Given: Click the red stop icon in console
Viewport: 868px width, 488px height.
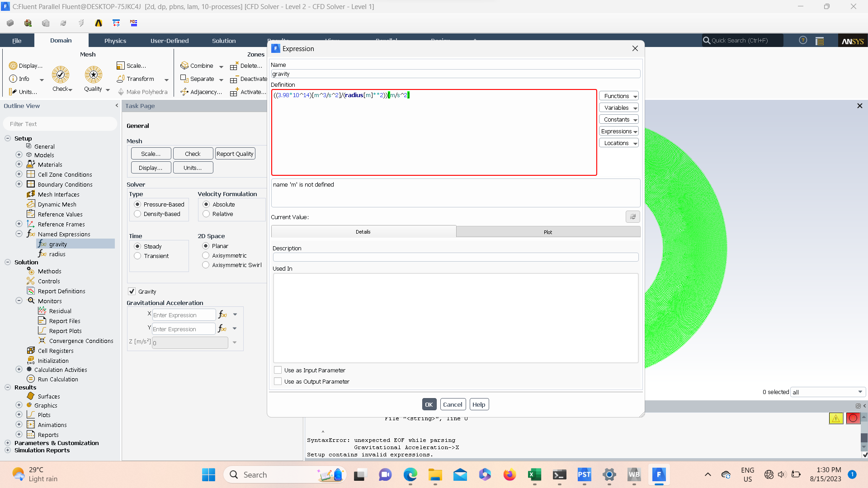Looking at the screenshot, I should [853, 418].
